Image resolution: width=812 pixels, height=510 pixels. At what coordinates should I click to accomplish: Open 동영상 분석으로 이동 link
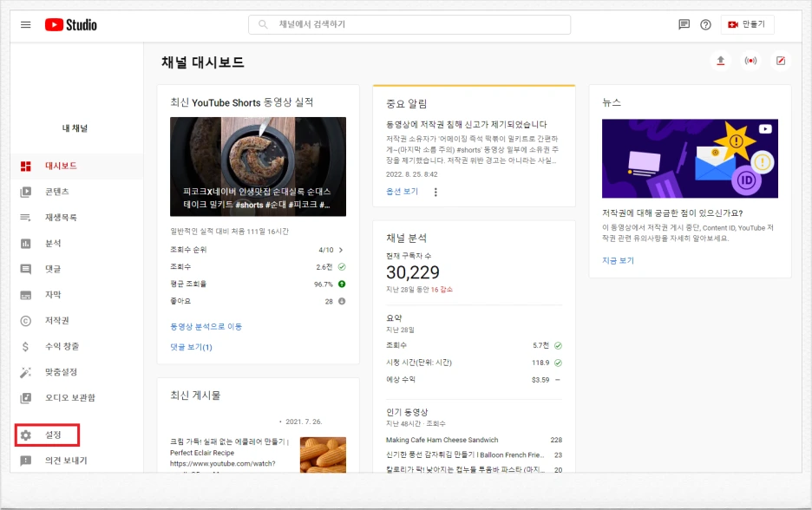(206, 326)
